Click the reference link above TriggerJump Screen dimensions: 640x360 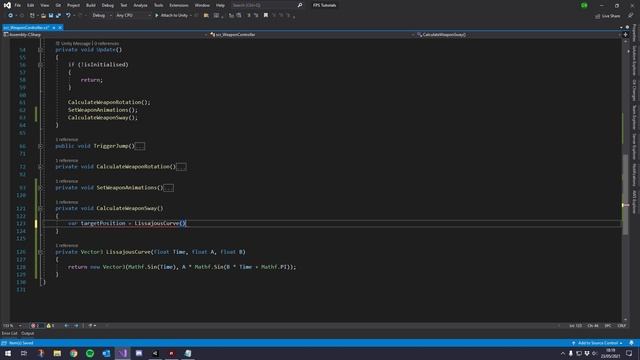tap(67, 140)
